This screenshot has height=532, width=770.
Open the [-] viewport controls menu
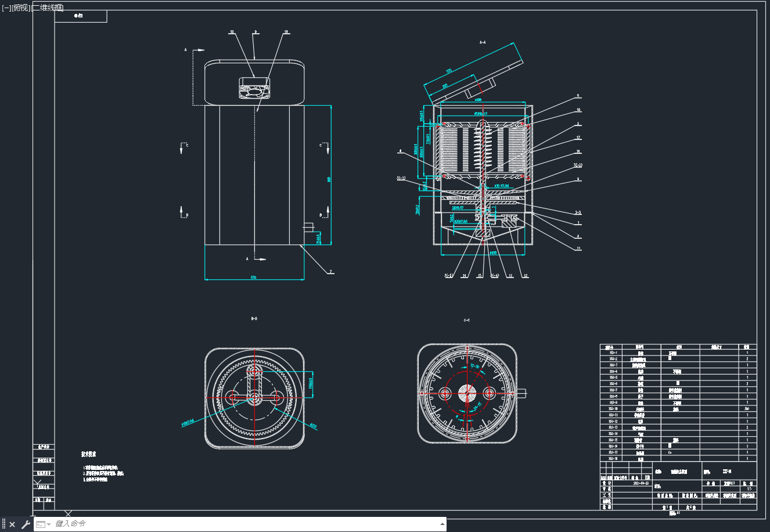6,8
